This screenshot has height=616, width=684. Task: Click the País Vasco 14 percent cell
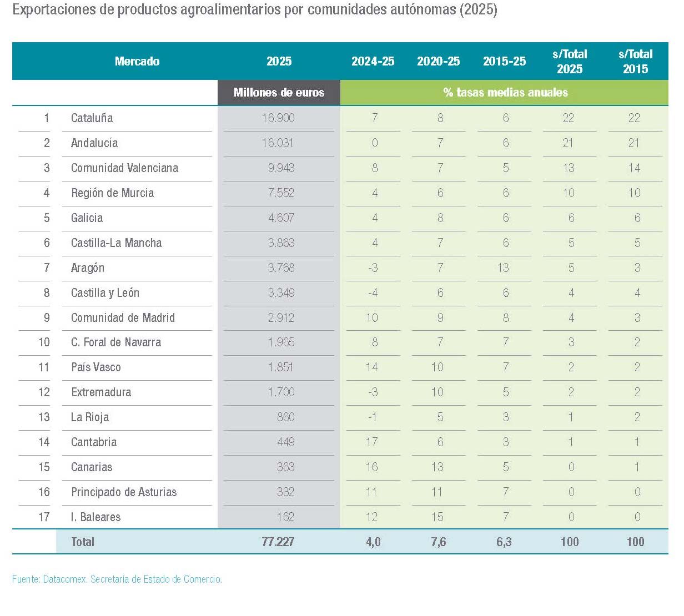(x=373, y=367)
